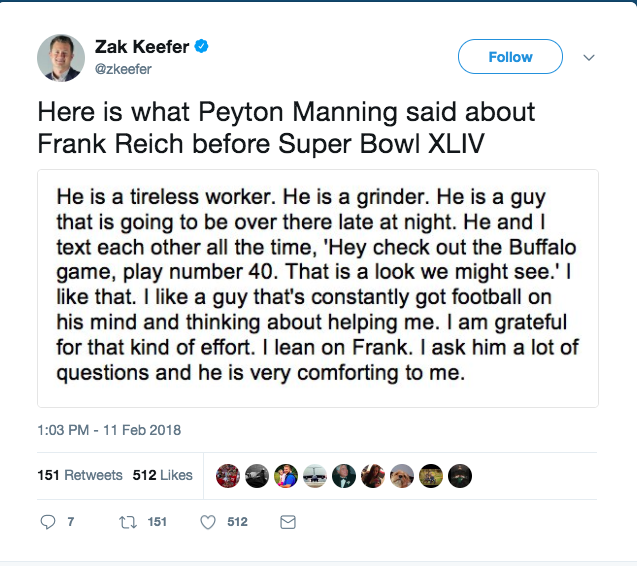637x566 pixels.
Task: Open the Zak Keefer display name link
Action: click(x=141, y=47)
